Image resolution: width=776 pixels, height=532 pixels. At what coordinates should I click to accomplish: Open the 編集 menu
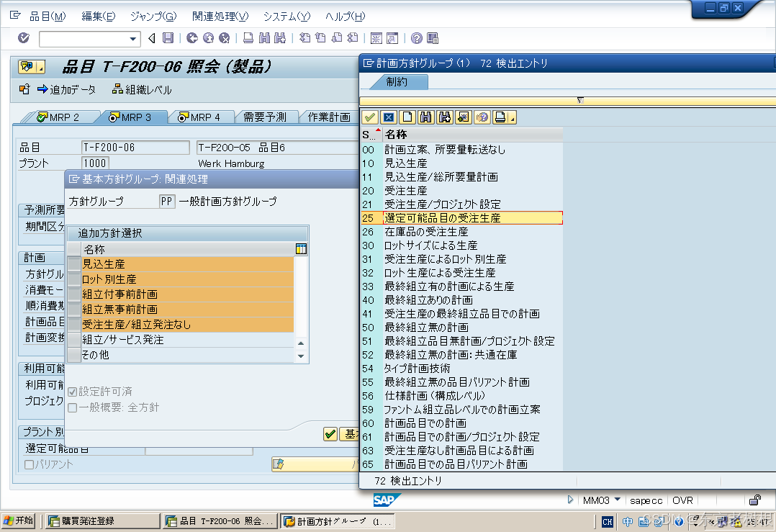[98, 17]
